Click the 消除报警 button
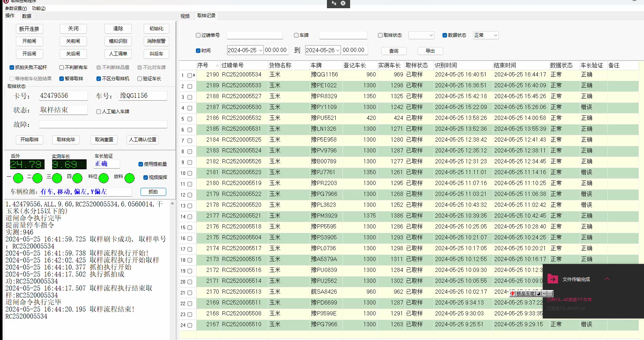This screenshot has width=644, height=340. 156,41
